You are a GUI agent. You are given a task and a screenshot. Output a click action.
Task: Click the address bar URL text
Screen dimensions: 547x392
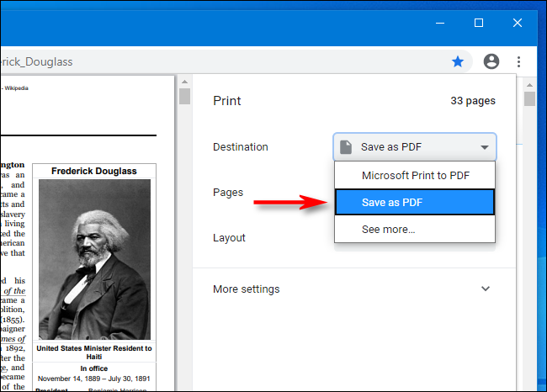[x=36, y=61]
